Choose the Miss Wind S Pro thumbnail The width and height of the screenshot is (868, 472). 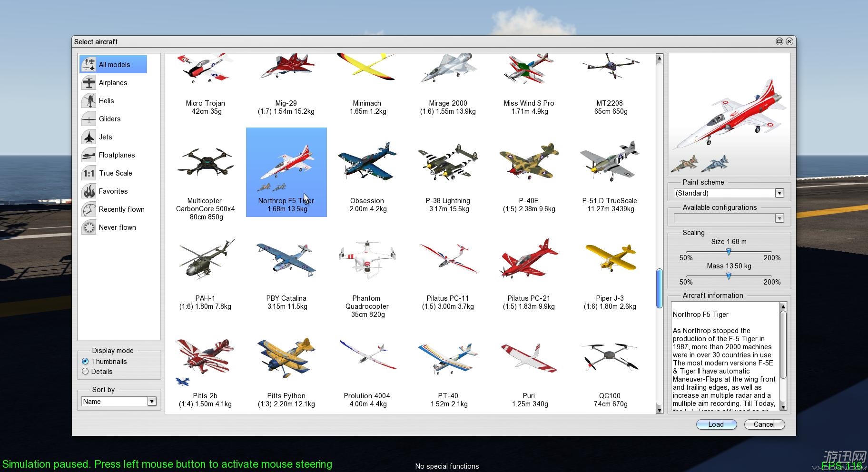(x=529, y=69)
